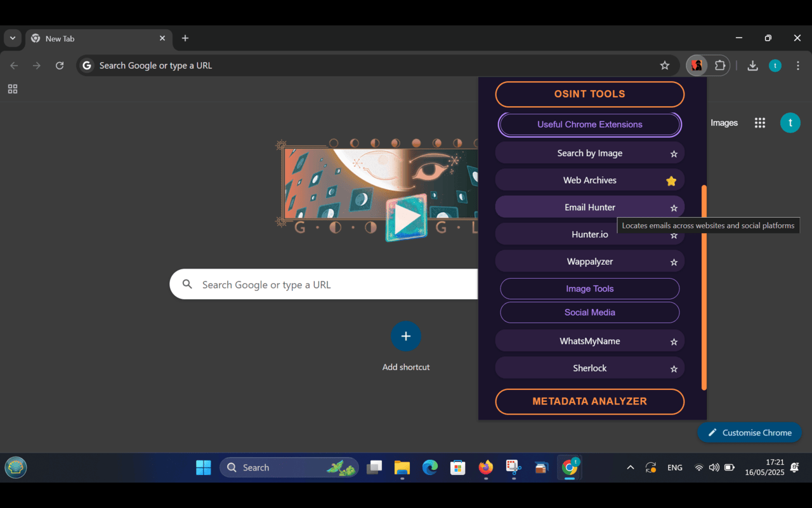
Task: Click the Extensions puzzle-piece icon
Action: (720, 65)
